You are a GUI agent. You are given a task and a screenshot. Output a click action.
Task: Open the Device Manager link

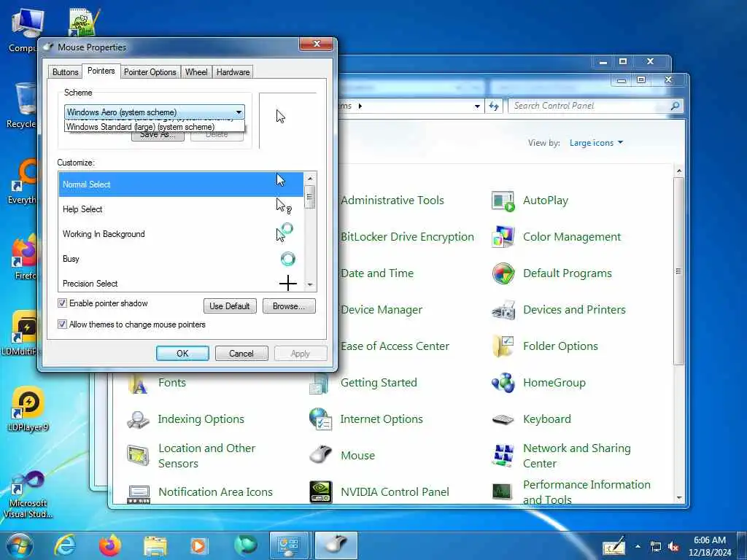tap(382, 310)
